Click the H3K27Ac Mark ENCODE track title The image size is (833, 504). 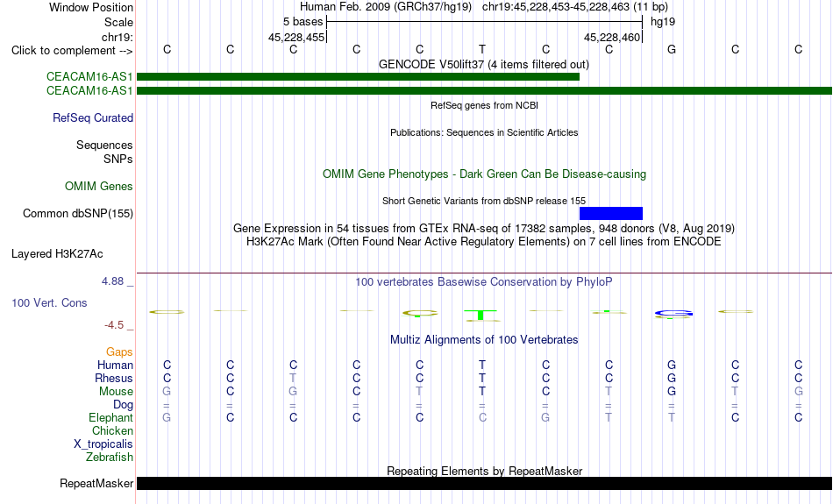[x=484, y=242]
